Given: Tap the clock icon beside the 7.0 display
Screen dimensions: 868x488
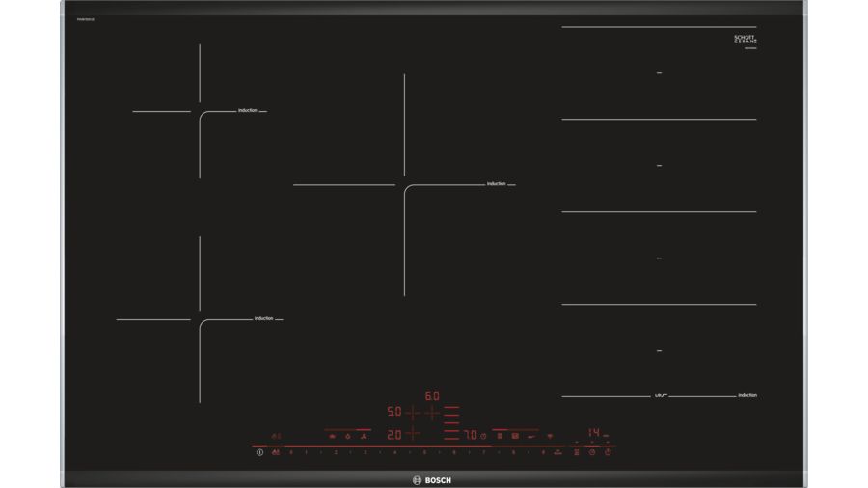Looking at the screenshot, I should (483, 435).
